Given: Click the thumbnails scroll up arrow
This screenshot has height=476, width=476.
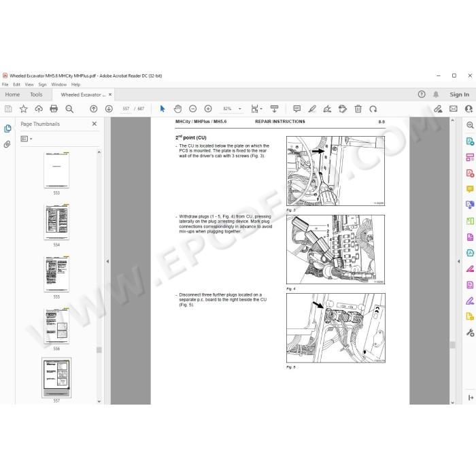Looking at the screenshot, I should coord(99,152).
